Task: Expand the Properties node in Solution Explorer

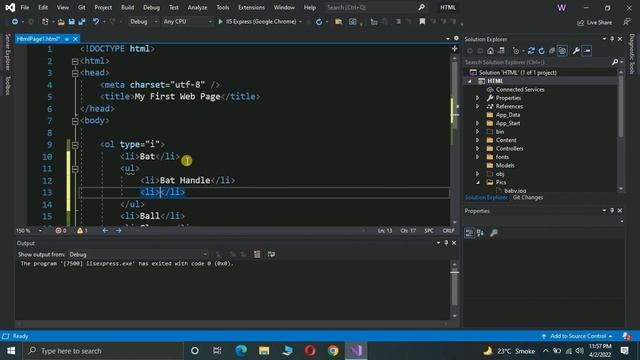Action: (478, 98)
